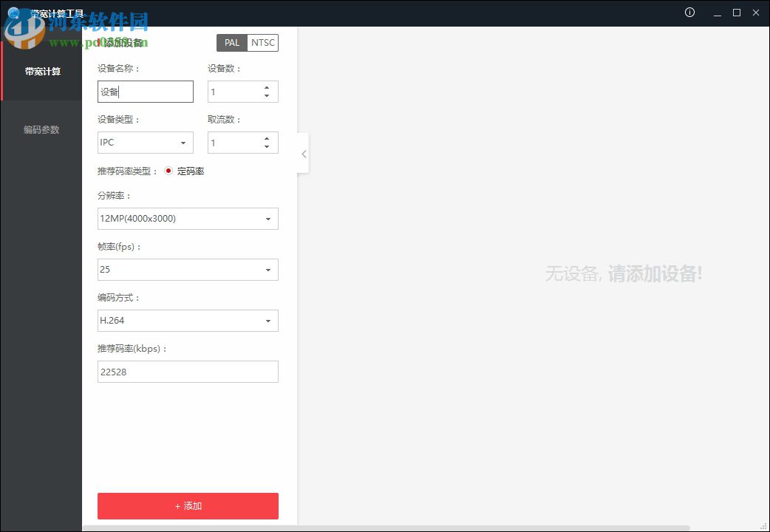The image size is (770, 532).
Task: Switch to PAL mode
Action: click(231, 42)
